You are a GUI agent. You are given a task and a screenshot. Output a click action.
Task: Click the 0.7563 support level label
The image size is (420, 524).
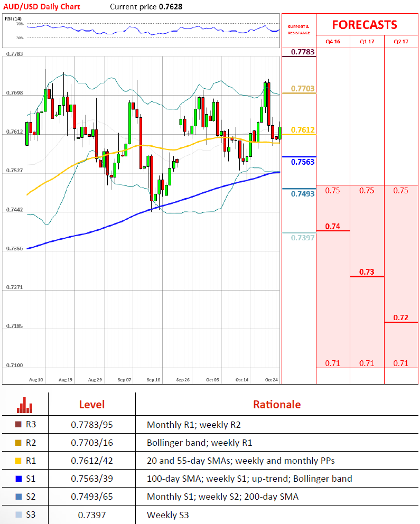(303, 162)
